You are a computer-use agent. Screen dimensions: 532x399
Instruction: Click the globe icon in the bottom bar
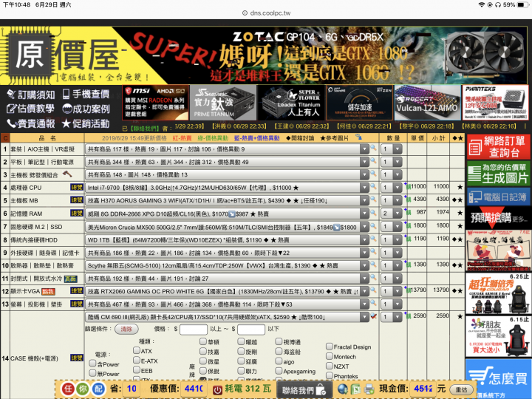click(343, 389)
